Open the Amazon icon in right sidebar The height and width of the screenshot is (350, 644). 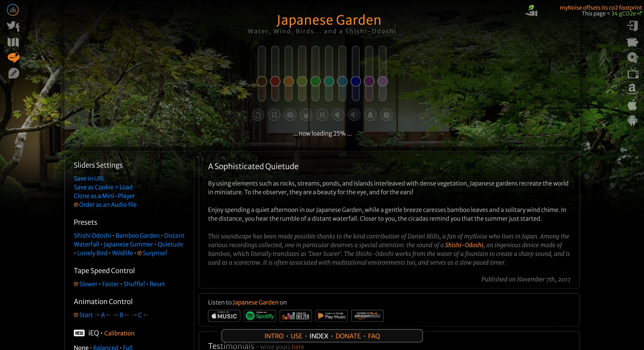click(632, 89)
